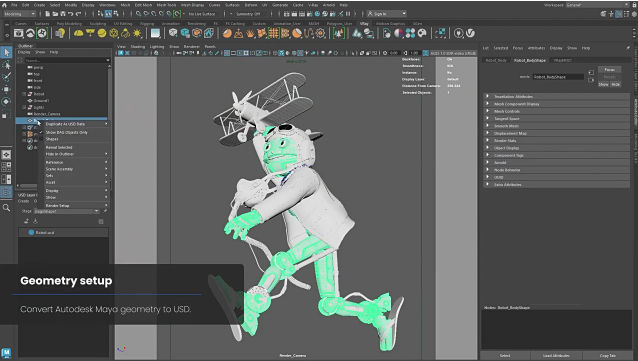The width and height of the screenshot is (638, 361).
Task: Click the orange V-Ray fur grid shelf icon
Action: coord(273,33)
